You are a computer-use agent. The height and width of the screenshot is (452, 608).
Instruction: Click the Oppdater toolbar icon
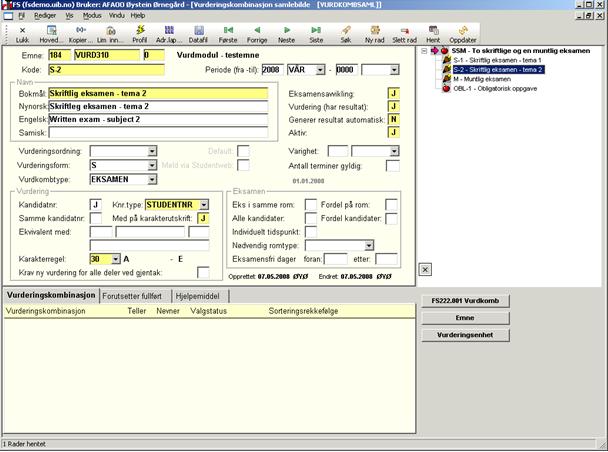462,33
